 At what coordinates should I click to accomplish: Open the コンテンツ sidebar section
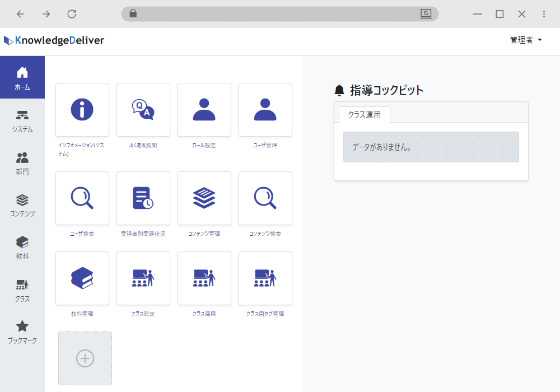22,206
